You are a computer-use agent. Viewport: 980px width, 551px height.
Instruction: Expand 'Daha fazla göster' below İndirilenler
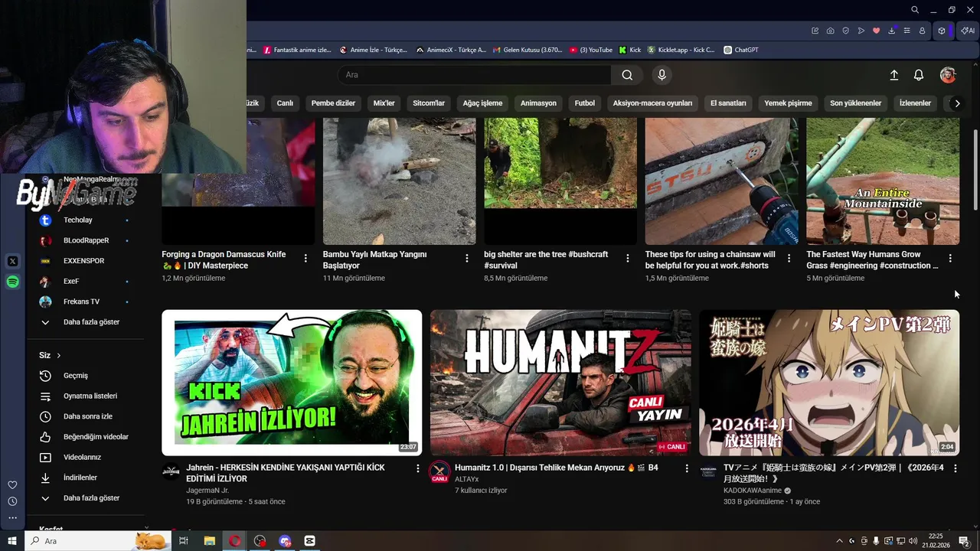[x=86, y=498]
